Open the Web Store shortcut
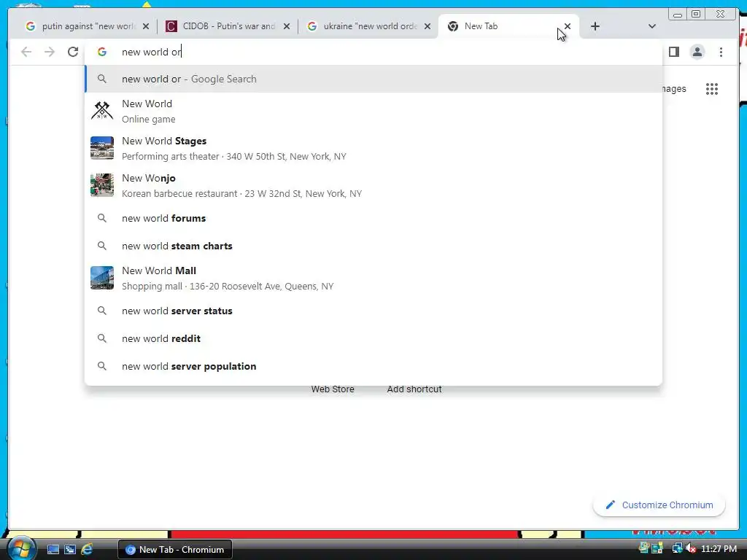747x560 pixels. [x=333, y=389]
